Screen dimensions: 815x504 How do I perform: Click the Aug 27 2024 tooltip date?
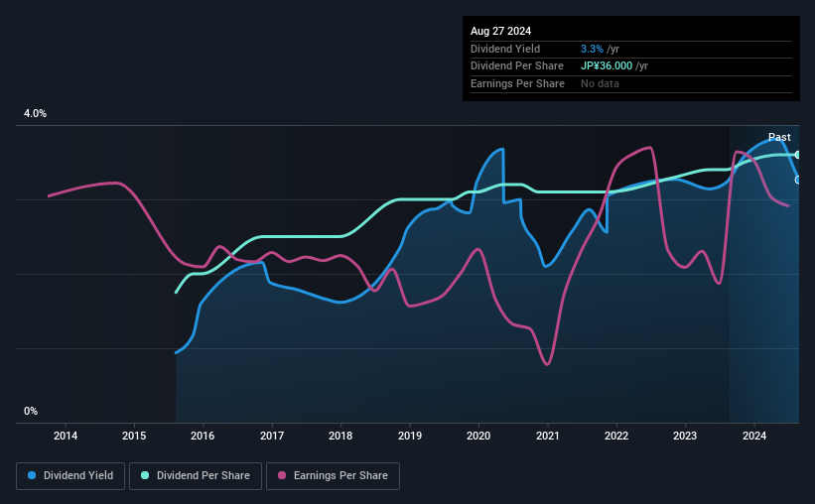500,31
